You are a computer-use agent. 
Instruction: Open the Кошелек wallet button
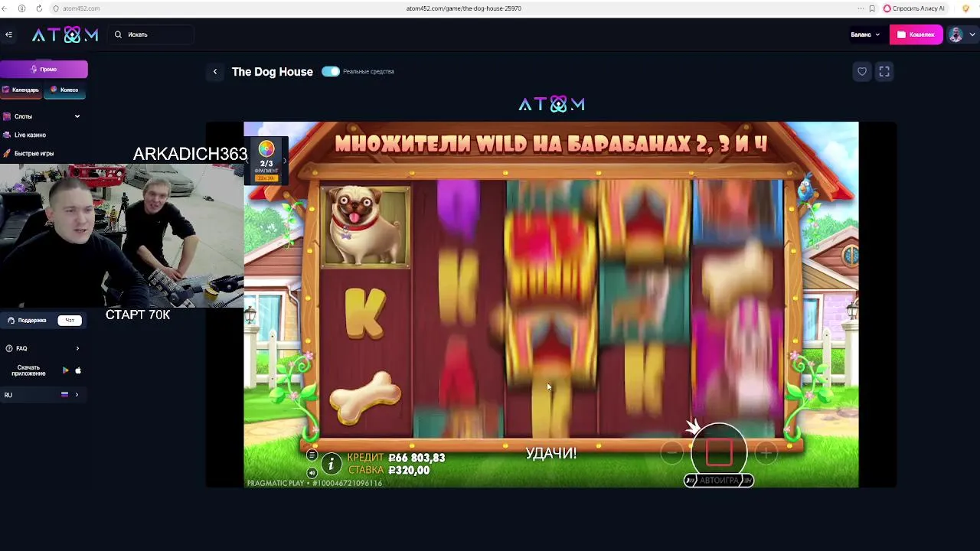coord(916,34)
